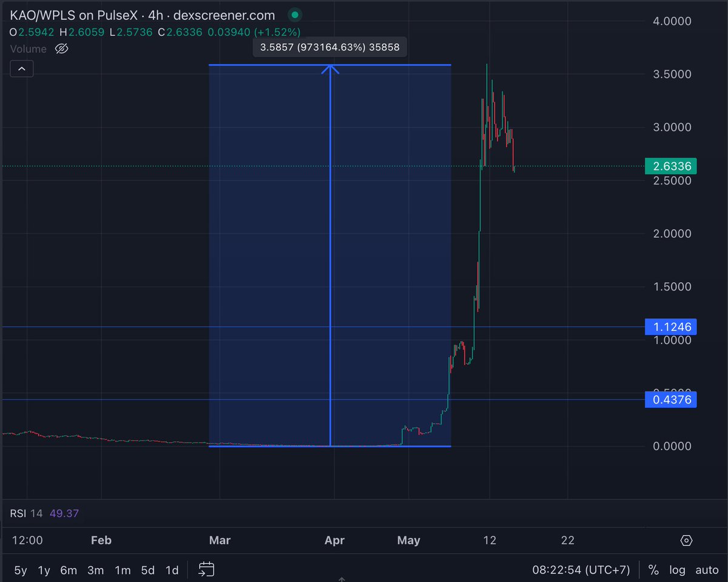The image size is (728, 582).
Task: Enable percent scale mode
Action: tap(653, 570)
